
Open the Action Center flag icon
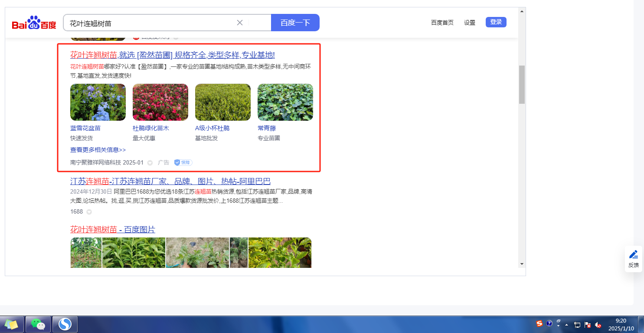click(588, 325)
